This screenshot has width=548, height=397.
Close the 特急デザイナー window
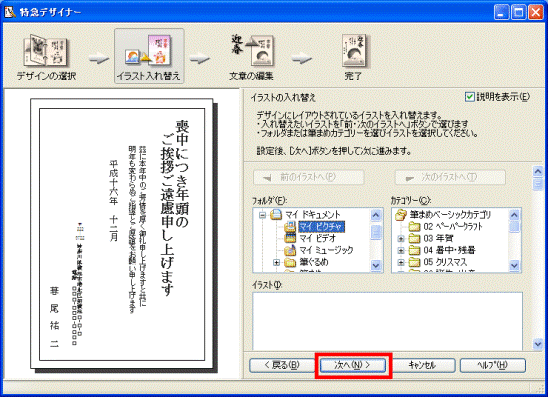tap(536, 12)
